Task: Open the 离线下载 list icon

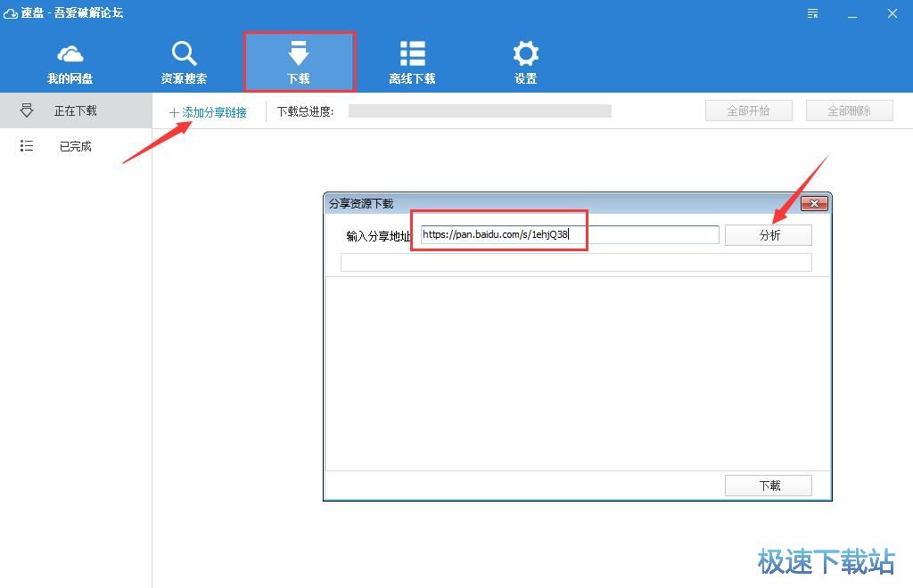Action: tap(412, 53)
